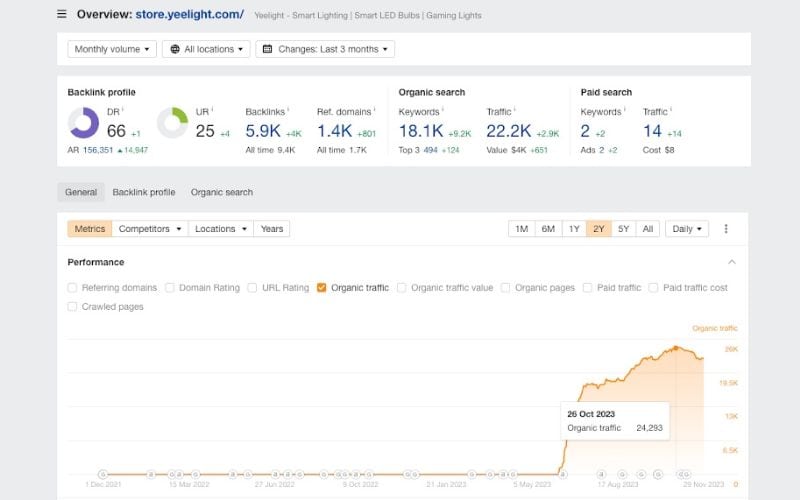The width and height of the screenshot is (800, 500).
Task: Click the organic Traffic info icon
Action: pos(514,109)
